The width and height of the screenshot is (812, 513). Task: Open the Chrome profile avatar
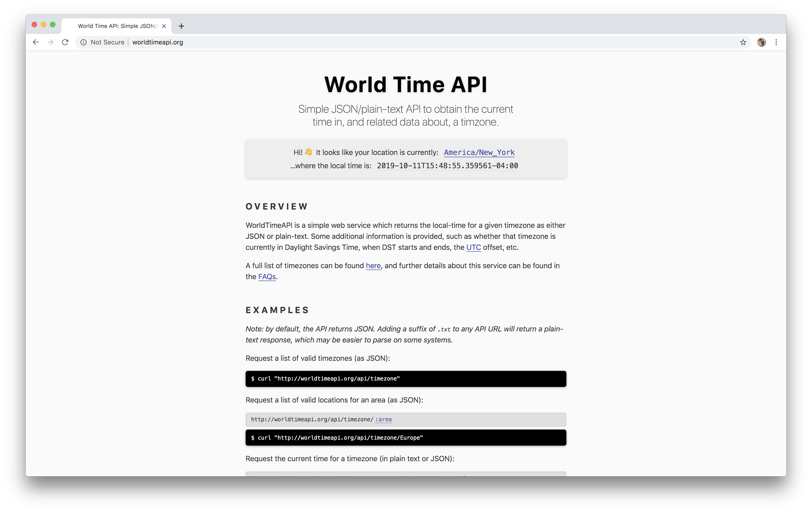(x=761, y=42)
